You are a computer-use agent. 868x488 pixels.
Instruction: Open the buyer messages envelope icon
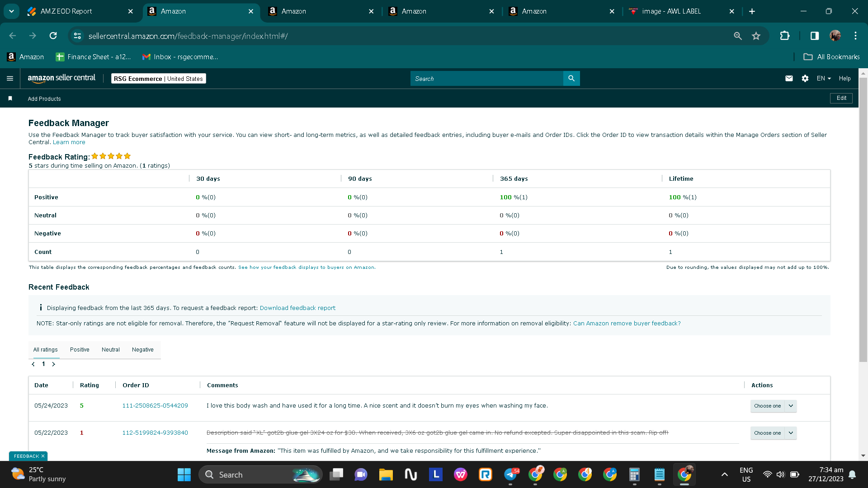click(x=789, y=79)
